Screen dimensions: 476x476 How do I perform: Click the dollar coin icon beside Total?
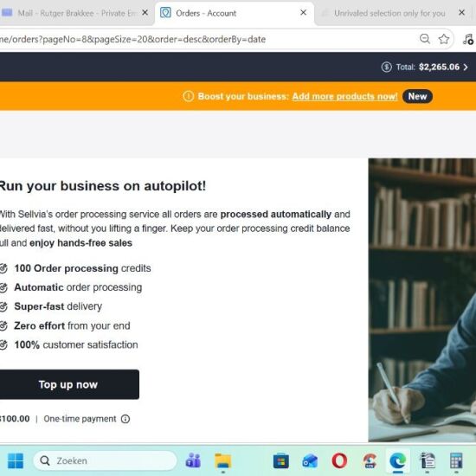[387, 67]
